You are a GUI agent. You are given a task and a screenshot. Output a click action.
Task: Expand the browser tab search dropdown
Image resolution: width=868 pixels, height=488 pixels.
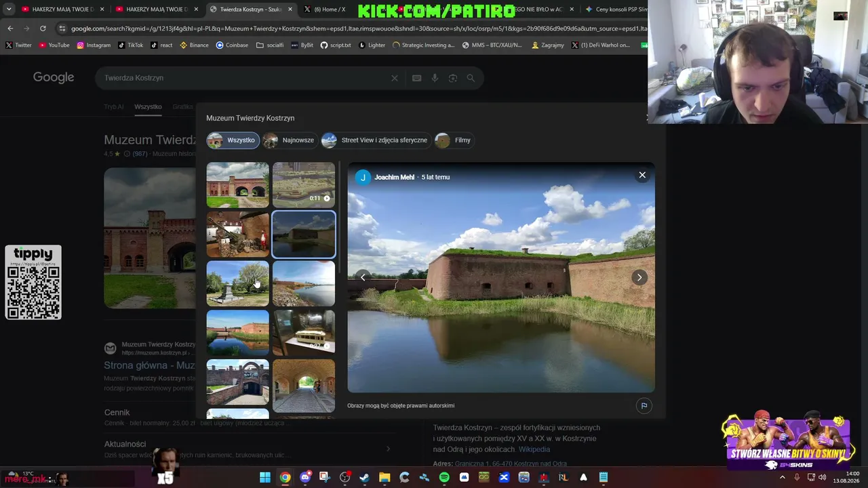pyautogui.click(x=9, y=9)
